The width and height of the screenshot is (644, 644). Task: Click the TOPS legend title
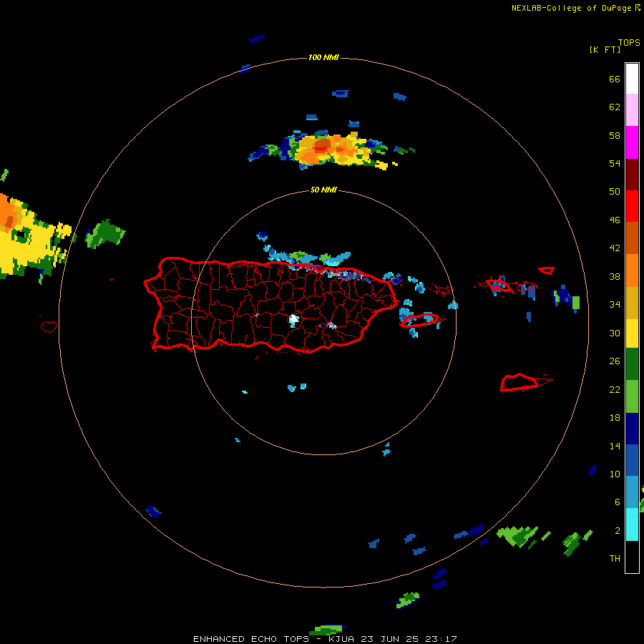tap(629, 42)
